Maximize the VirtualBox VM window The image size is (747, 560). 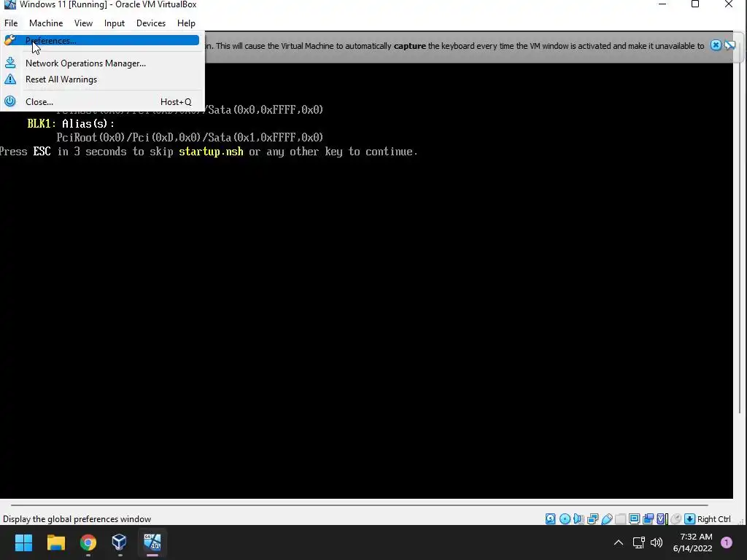[695, 4]
